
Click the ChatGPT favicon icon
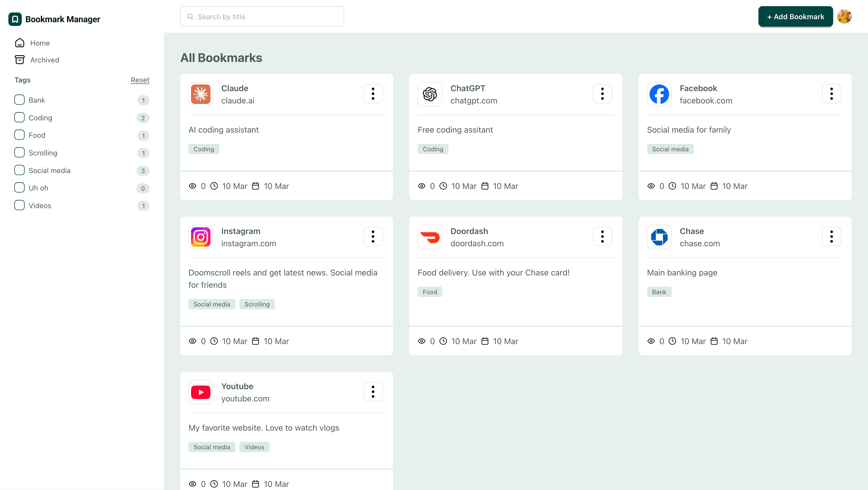(x=430, y=94)
